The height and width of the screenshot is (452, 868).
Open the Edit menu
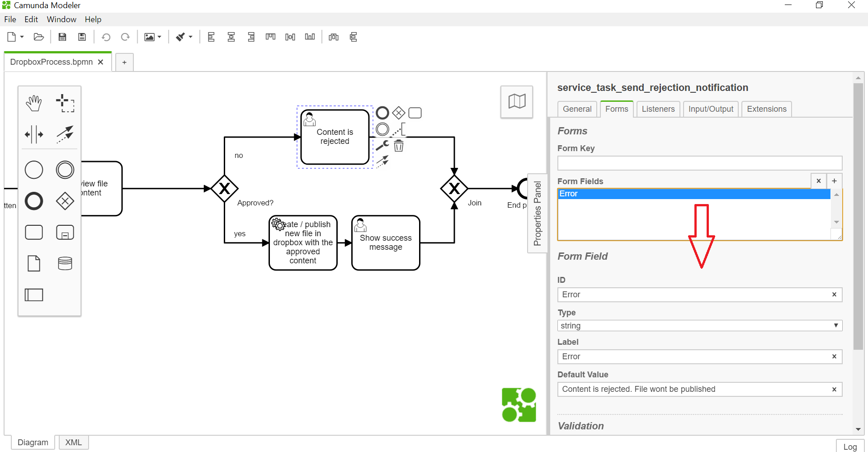coord(31,19)
